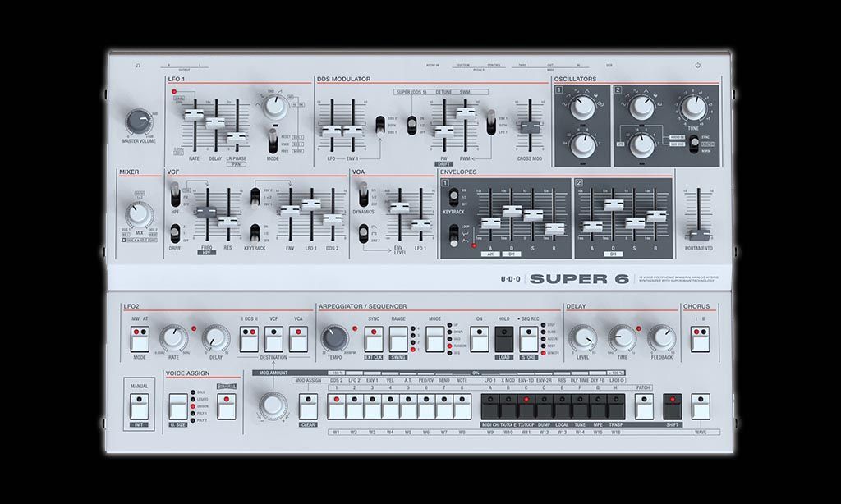841x504 pixels.
Task: Click the Portamento slider
Action: (x=699, y=235)
